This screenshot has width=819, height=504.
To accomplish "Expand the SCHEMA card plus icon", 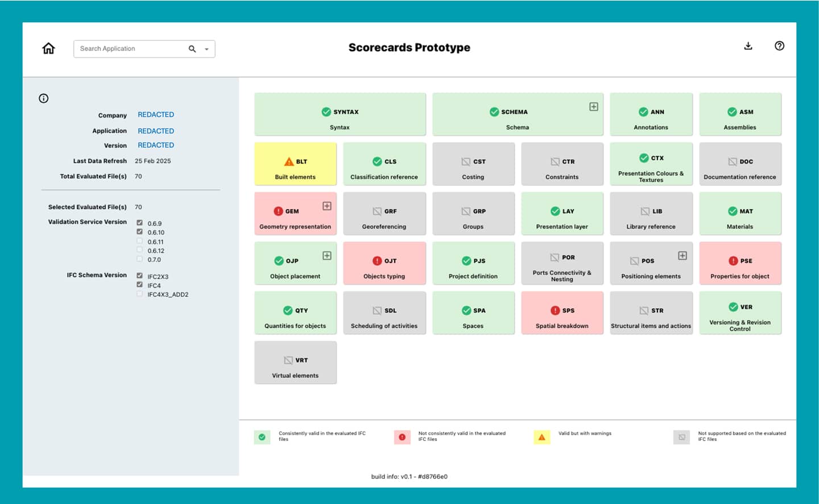I will (x=593, y=107).
